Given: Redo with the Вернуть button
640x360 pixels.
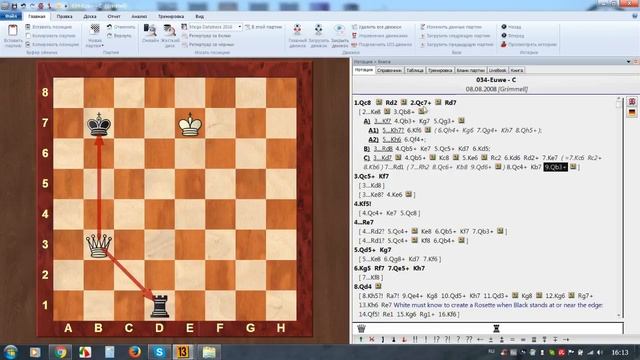Looking at the screenshot, I should (119, 36).
